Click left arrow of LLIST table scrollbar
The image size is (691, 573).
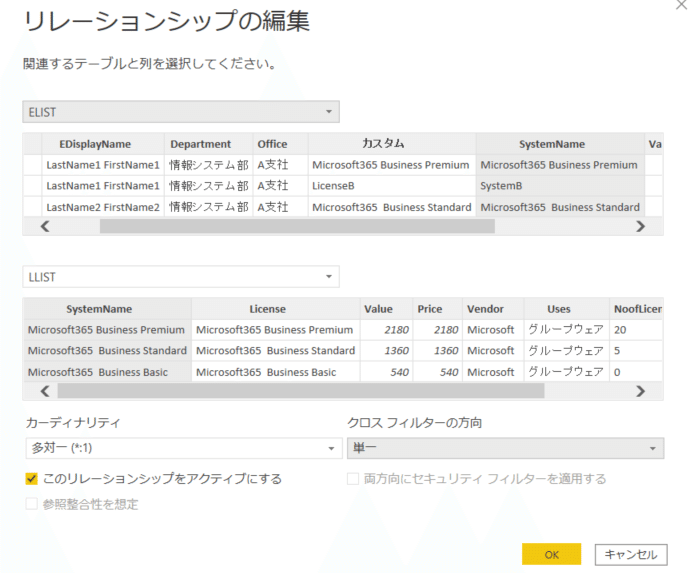click(x=45, y=391)
